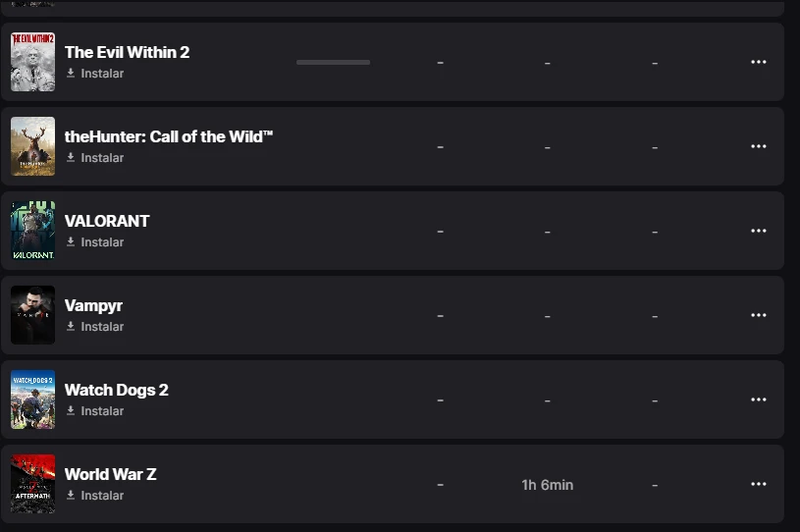Open three-dot menu for theHunter: Call of the Wild
This screenshot has width=800, height=532.
click(x=758, y=146)
